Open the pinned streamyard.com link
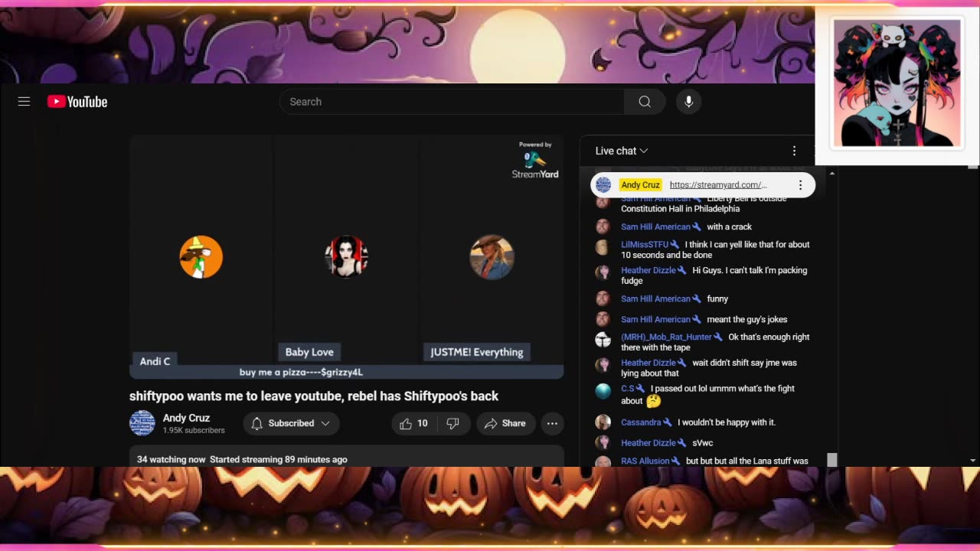Image resolution: width=980 pixels, height=551 pixels. tap(718, 185)
